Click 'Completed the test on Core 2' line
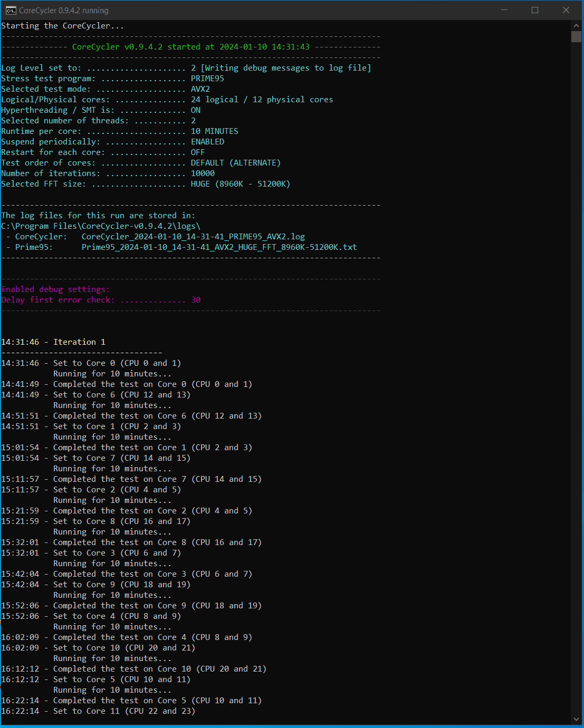The width and height of the screenshot is (584, 728). point(127,511)
